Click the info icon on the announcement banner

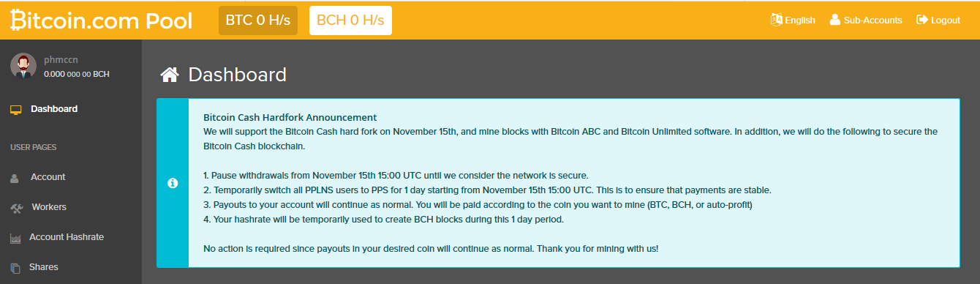[x=173, y=183]
